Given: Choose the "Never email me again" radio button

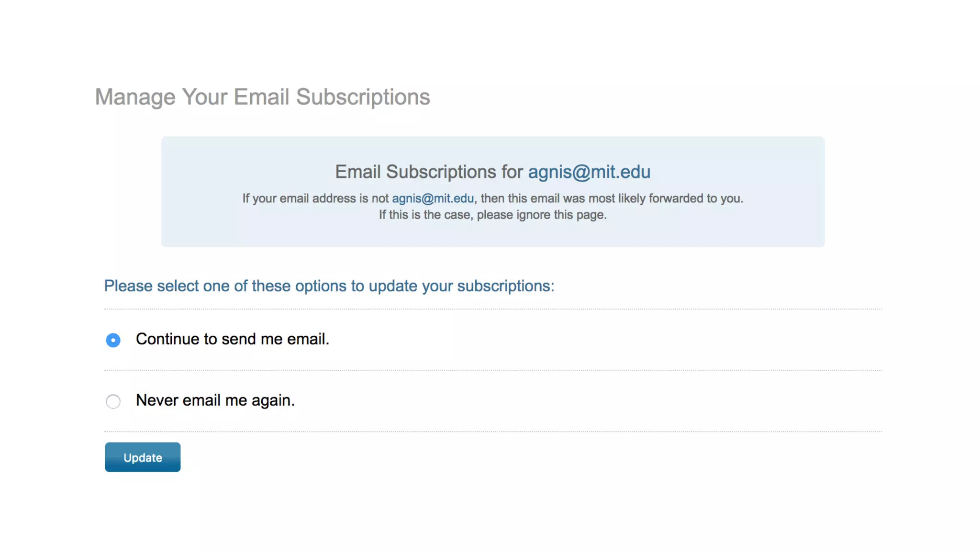Looking at the screenshot, I should (113, 401).
